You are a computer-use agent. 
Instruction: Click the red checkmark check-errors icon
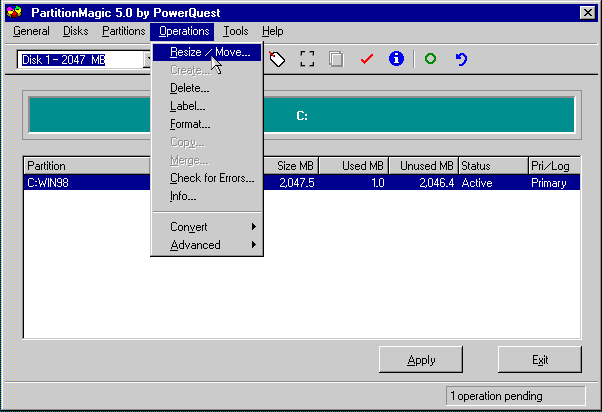click(367, 59)
